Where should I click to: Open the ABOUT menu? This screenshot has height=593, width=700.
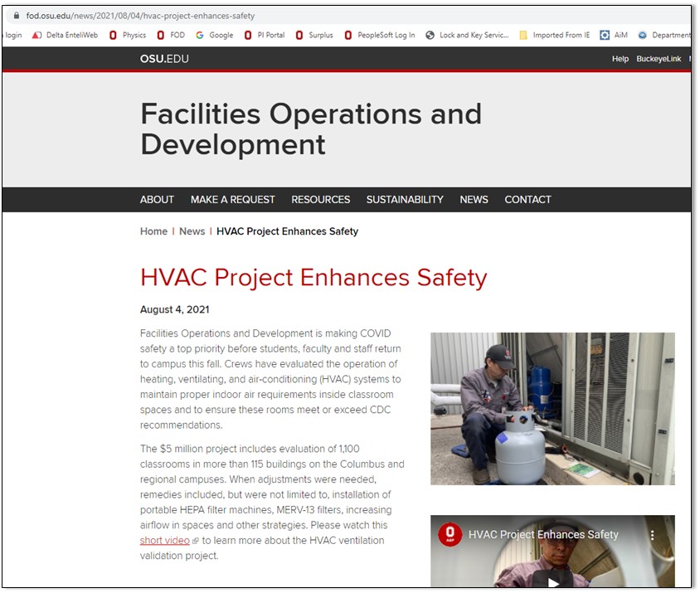pos(157,200)
